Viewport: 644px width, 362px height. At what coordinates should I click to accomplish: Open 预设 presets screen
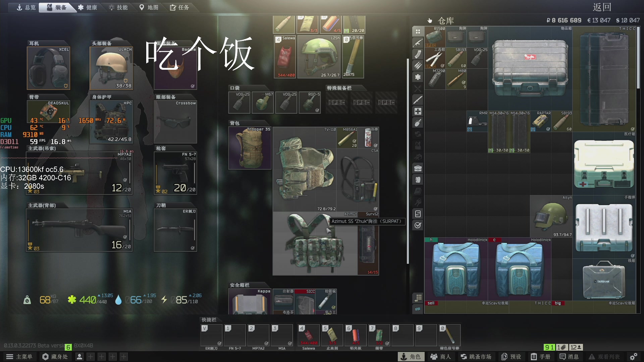tap(511, 357)
